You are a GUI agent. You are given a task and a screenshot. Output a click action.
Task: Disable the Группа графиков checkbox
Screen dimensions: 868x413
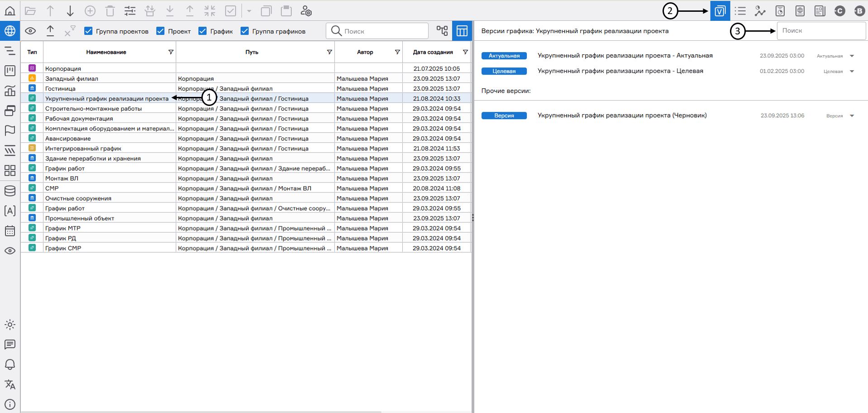[x=245, y=31]
